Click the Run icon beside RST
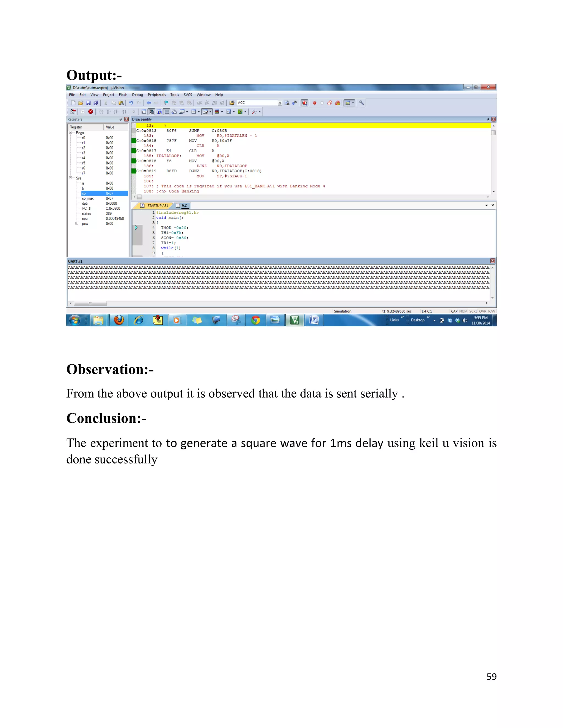This screenshot has width=563, height=728. pos(83,112)
